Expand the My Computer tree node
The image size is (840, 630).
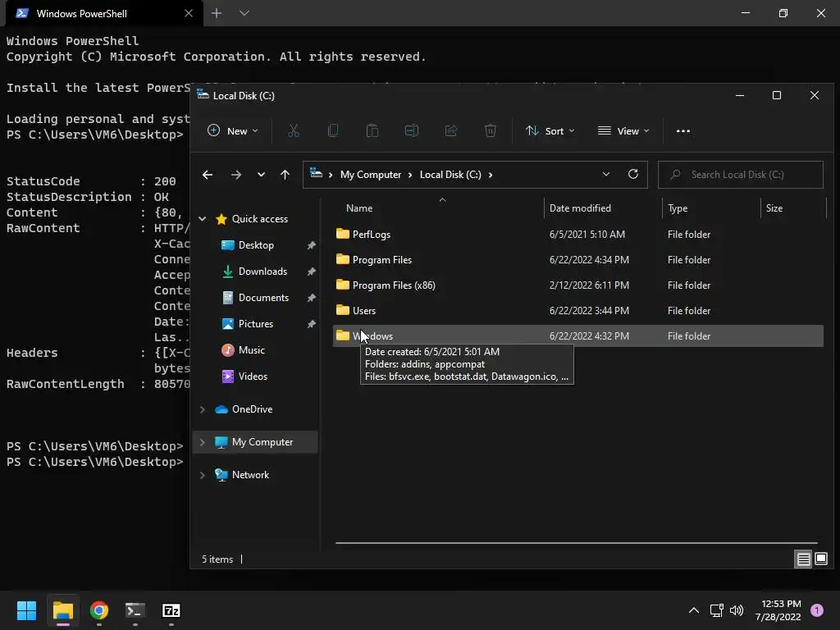click(x=203, y=442)
